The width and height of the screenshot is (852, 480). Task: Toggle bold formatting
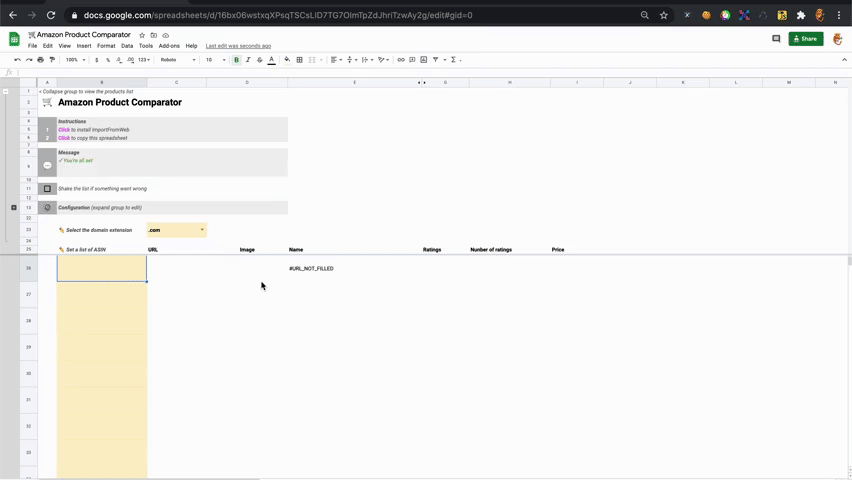coord(236,60)
